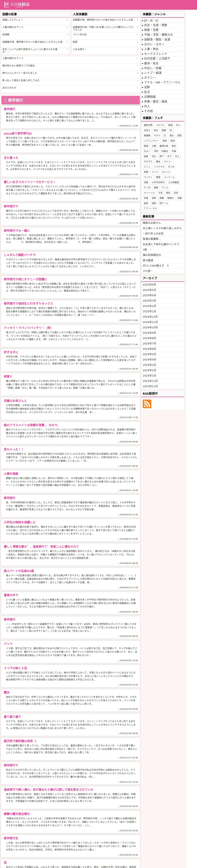
Task: Click the site logo icon in header
Action: tap(6, 5)
